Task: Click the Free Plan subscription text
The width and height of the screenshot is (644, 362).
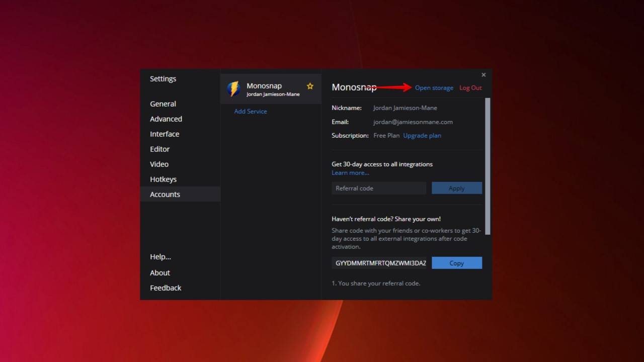Action: click(x=386, y=136)
